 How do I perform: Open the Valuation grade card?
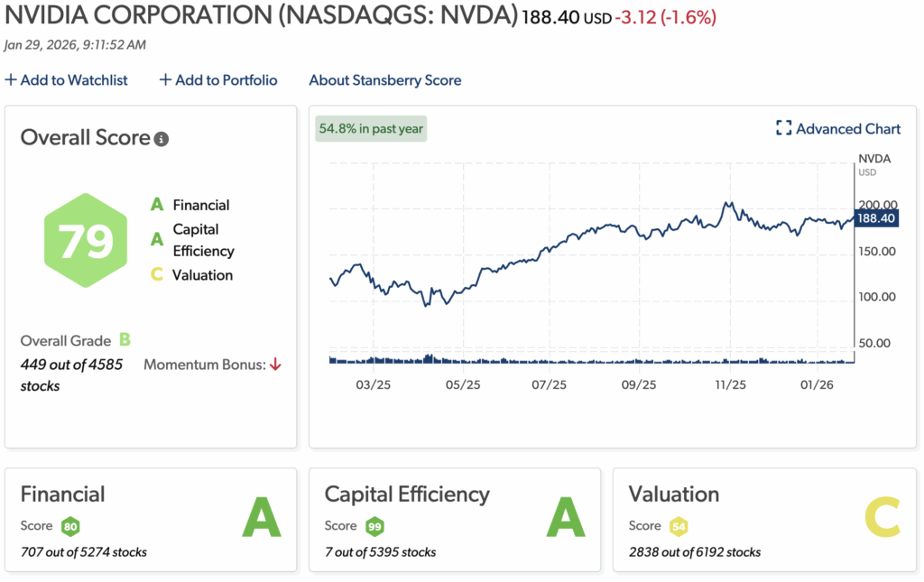click(x=758, y=520)
